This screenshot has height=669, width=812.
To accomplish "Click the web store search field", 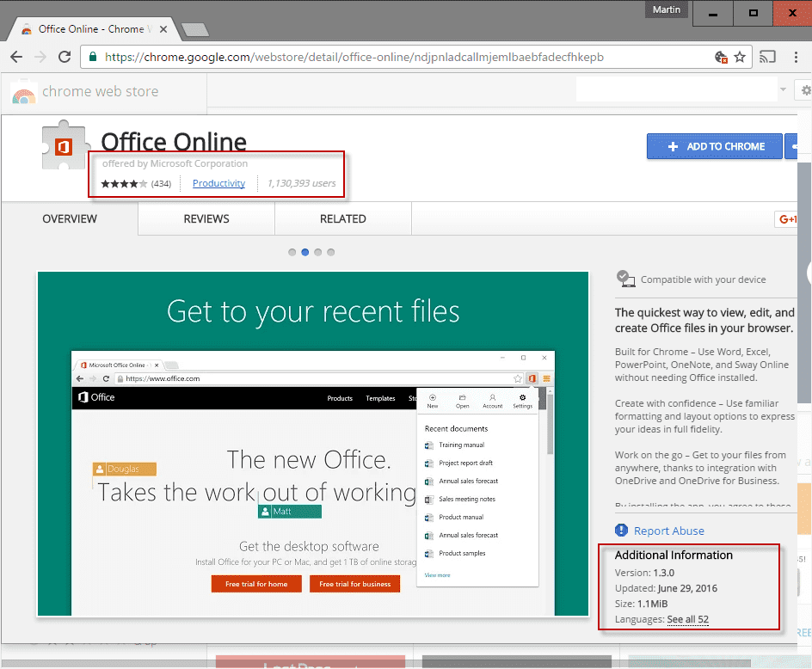I will pos(676,89).
